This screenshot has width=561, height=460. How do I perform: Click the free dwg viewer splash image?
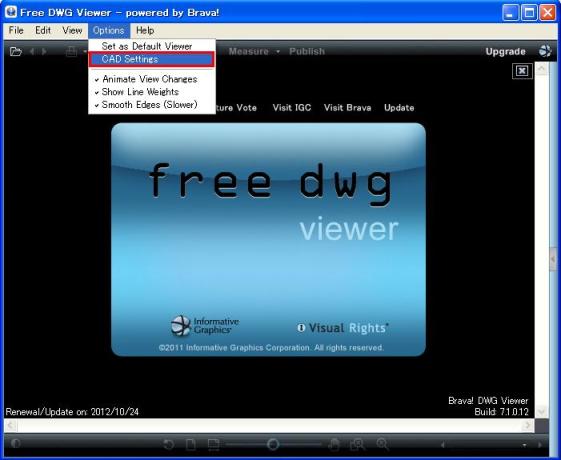point(268,240)
